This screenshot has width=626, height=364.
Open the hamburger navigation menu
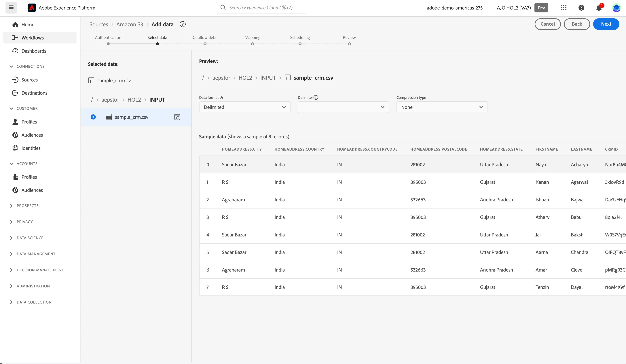click(x=11, y=7)
